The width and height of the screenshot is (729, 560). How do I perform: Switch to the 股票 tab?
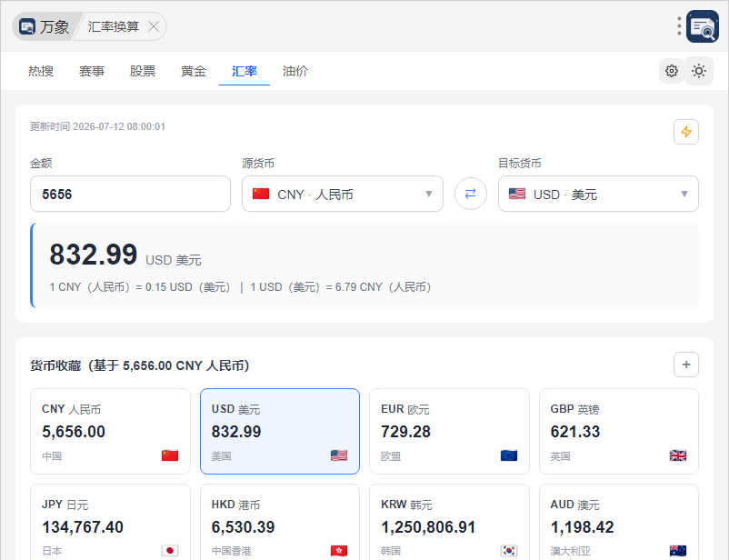pos(143,71)
